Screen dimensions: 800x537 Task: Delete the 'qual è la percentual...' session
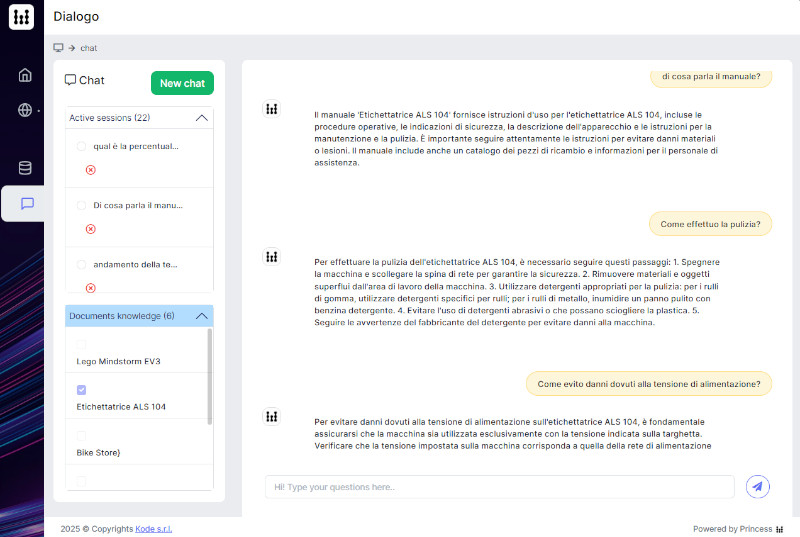(90, 170)
